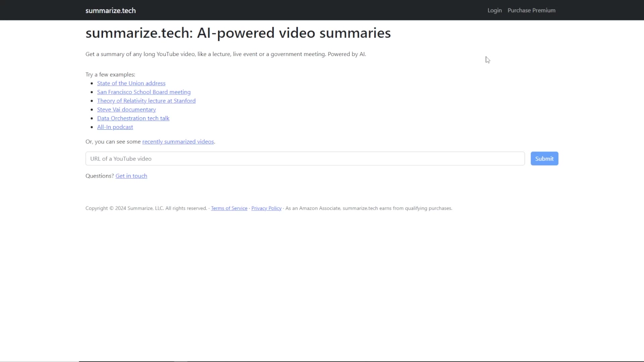Open the Get in touch contact link
Viewport: 644px width, 362px height.
click(131, 176)
